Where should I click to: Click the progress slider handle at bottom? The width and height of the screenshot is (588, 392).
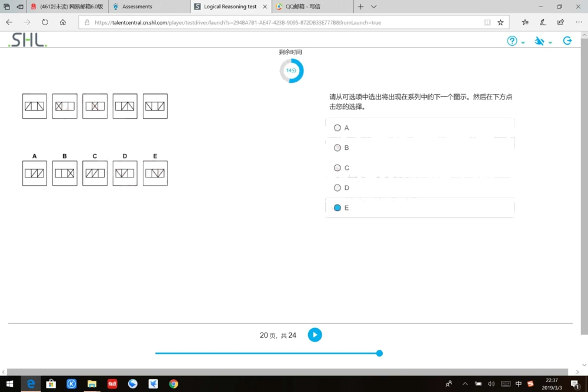pos(379,353)
